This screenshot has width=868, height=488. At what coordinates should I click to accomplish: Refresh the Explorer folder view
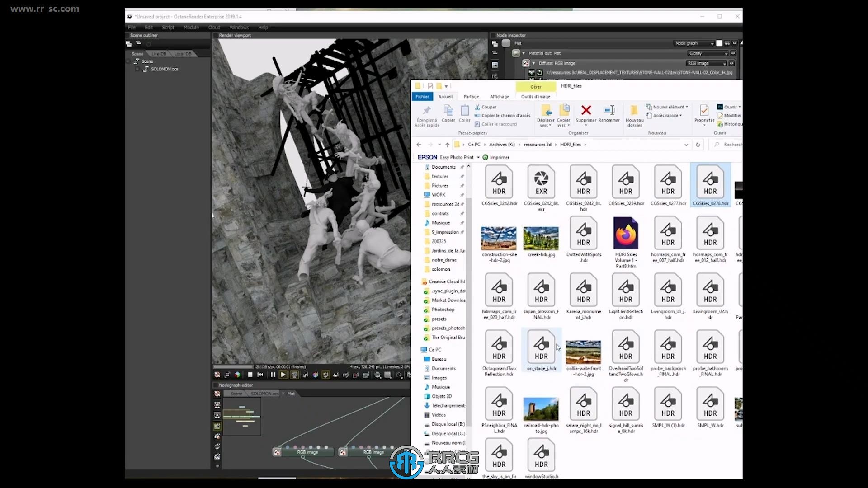pos(698,145)
